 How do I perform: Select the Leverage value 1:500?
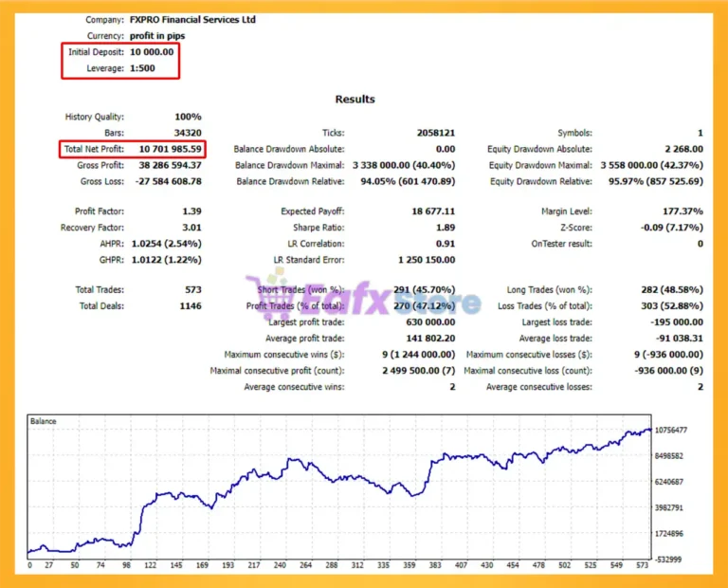[142, 68]
